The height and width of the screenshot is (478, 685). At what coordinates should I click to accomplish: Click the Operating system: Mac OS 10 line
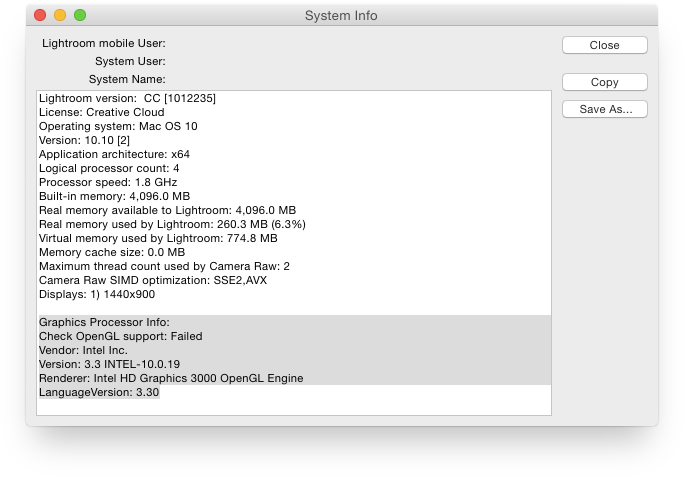[118, 126]
